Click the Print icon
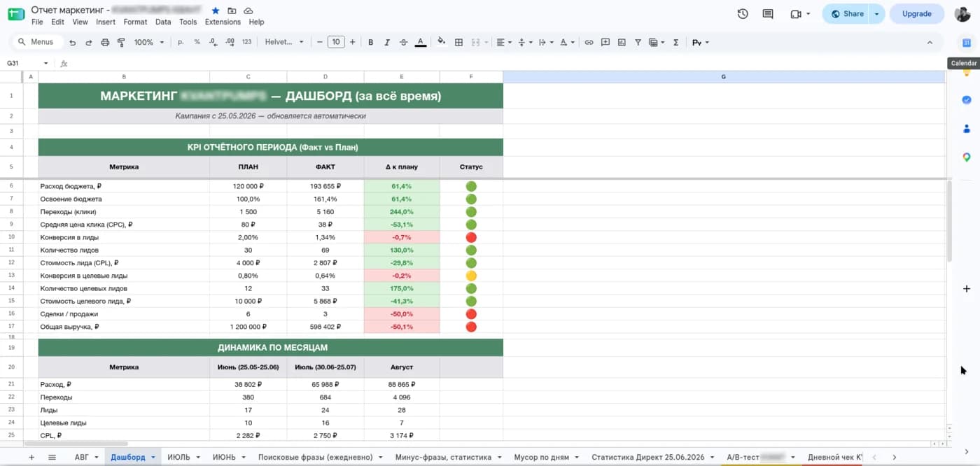The image size is (980, 466). pos(105,43)
